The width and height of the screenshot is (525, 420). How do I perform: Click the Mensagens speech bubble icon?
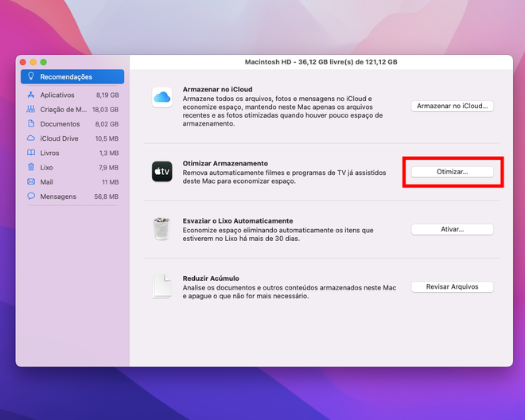pos(31,196)
